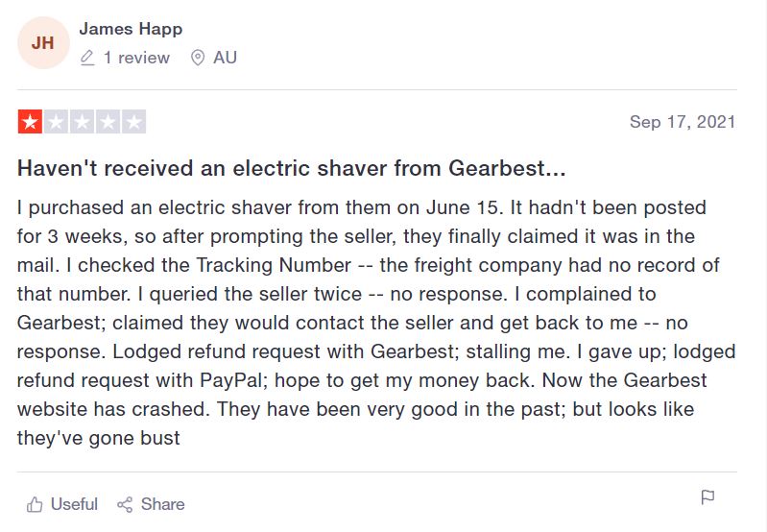Click the 'Share' label text
Image resolution: width=767 pixels, height=532 pixels.
coord(162,504)
